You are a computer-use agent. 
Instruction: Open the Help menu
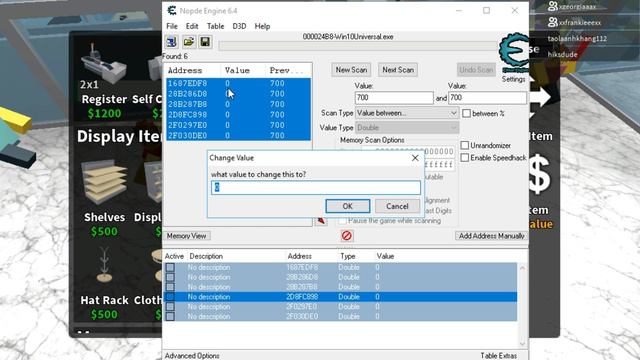click(262, 26)
